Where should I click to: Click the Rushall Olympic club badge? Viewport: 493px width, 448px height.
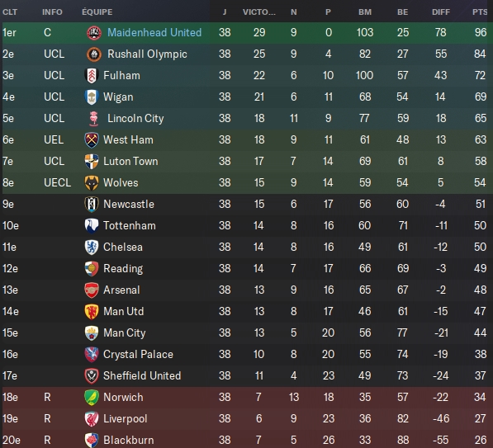tap(93, 54)
